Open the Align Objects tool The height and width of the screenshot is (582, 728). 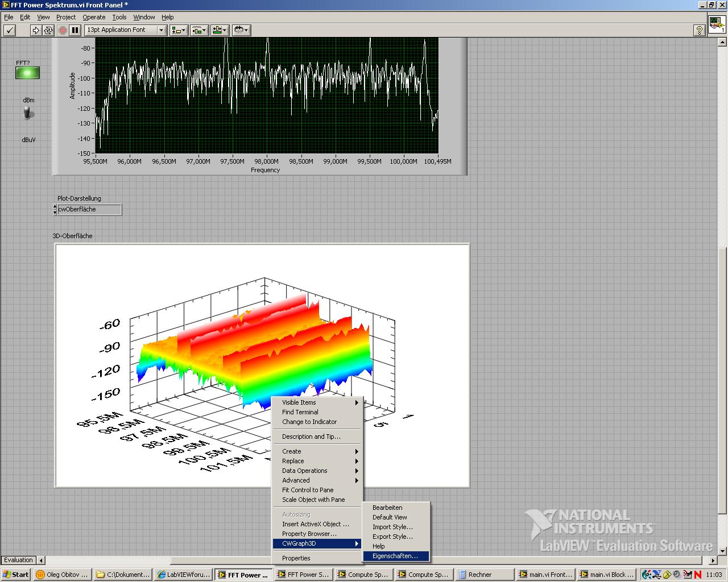(x=179, y=30)
